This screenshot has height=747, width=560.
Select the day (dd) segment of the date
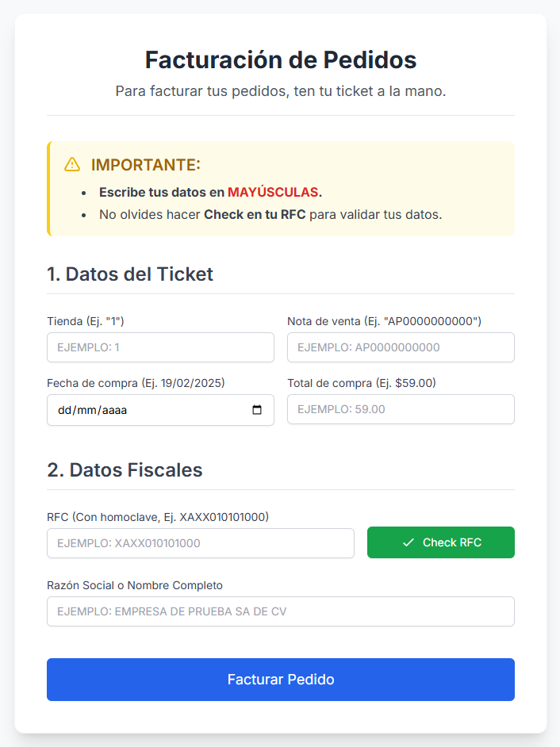click(65, 411)
